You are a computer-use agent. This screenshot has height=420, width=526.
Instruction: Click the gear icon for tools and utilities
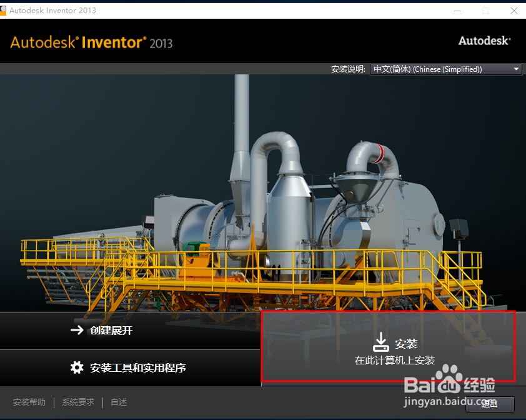tap(77, 367)
